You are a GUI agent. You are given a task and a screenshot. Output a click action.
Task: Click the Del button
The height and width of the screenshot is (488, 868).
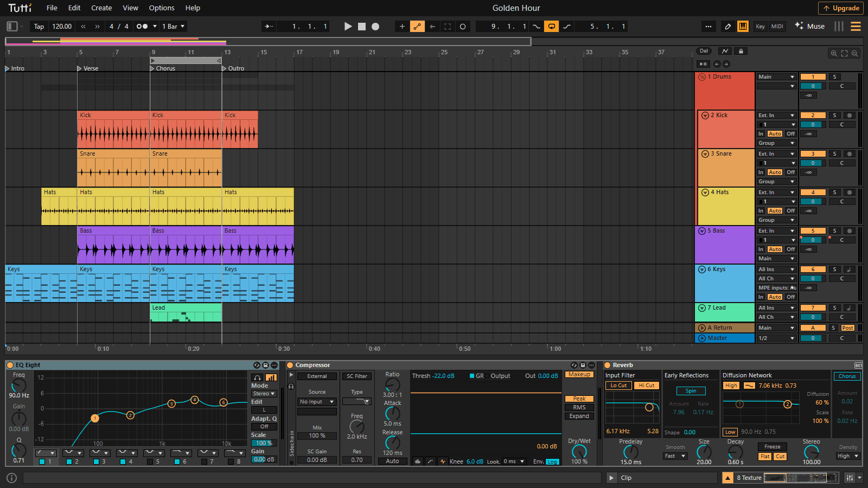pos(704,51)
